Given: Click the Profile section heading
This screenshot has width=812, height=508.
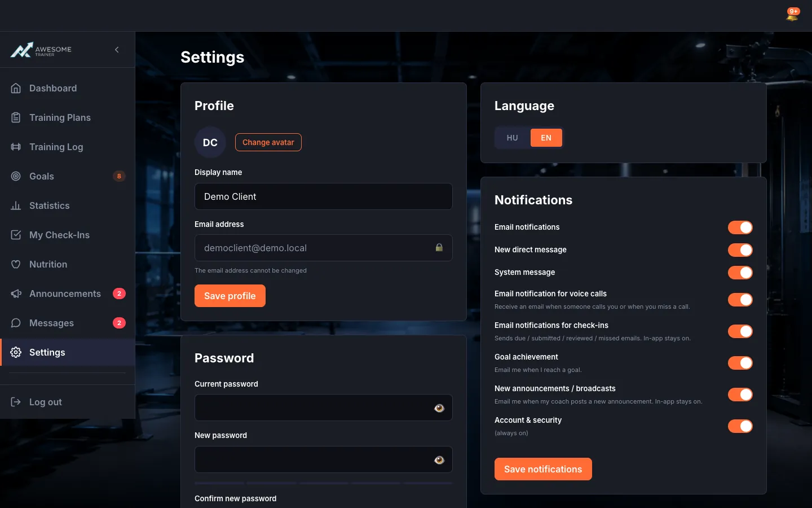Looking at the screenshot, I should click(x=214, y=106).
